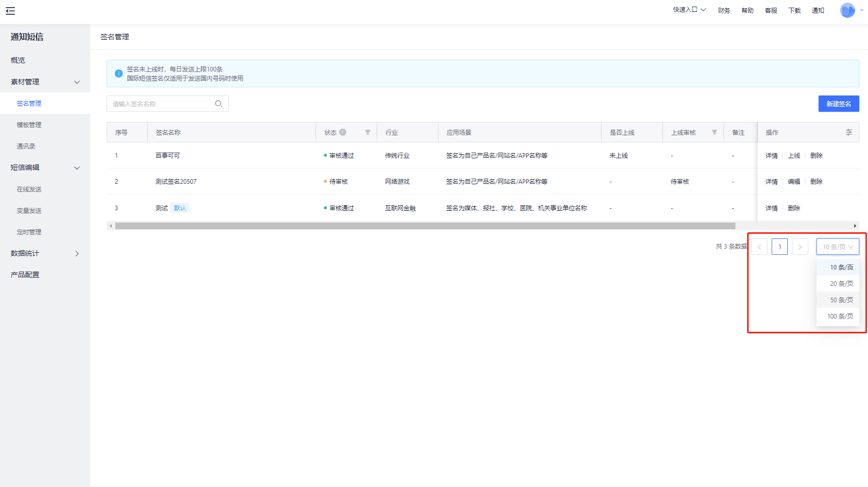The image size is (868, 487).
Task: Click 上线 link for 百事可可 row
Action: (794, 156)
